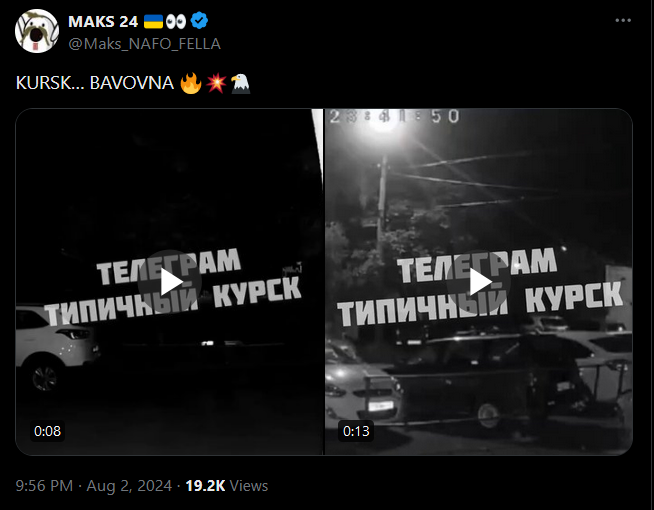Screen dimensions: 654x510
Task: Click the 9:56 PM Aug 2, 2024 timestamp
Action: click(94, 486)
